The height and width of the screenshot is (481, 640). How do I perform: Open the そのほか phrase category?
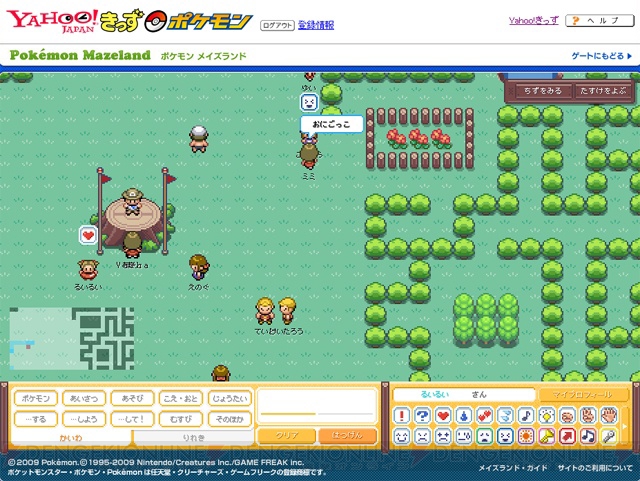pyautogui.click(x=230, y=419)
